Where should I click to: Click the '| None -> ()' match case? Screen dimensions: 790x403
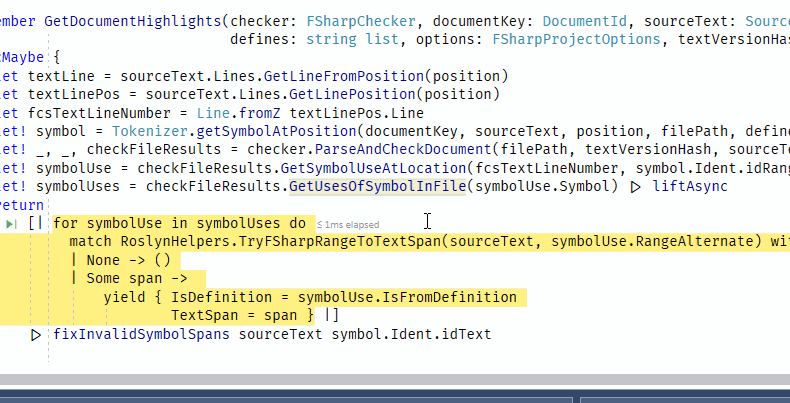pos(120,260)
